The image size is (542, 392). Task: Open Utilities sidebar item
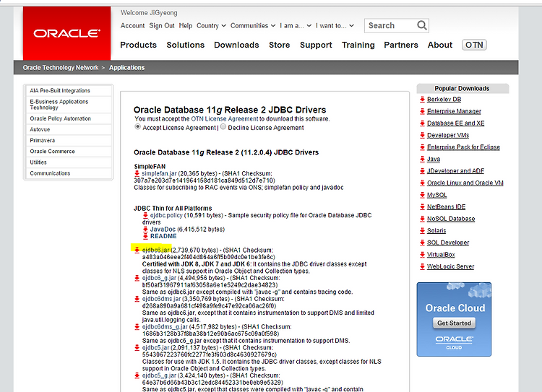pos(69,162)
